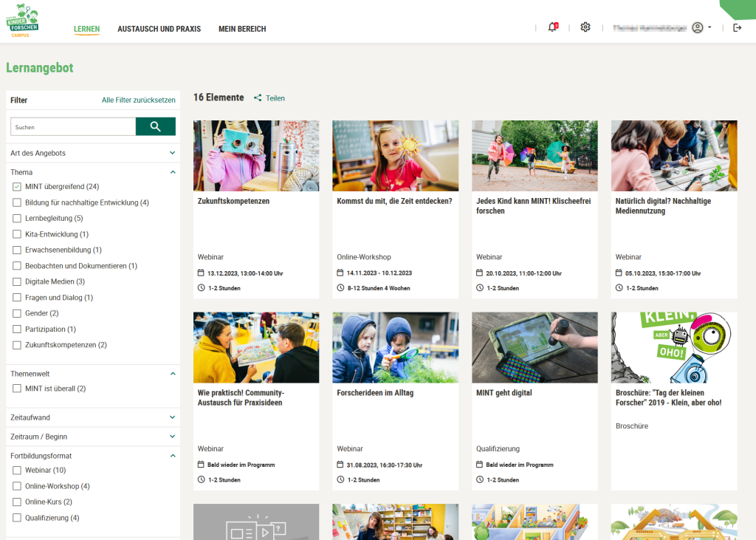The height and width of the screenshot is (540, 756).
Task: Click clock icon beside 8-12 Stunden 4 Wochen
Action: pyautogui.click(x=340, y=287)
